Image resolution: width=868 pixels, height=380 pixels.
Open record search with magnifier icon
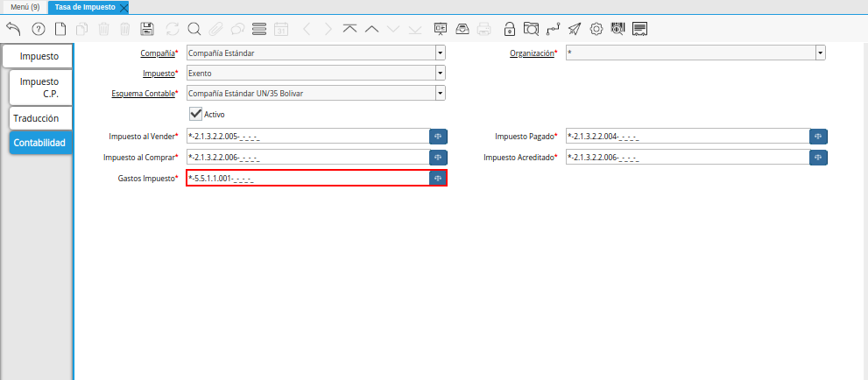(x=194, y=29)
